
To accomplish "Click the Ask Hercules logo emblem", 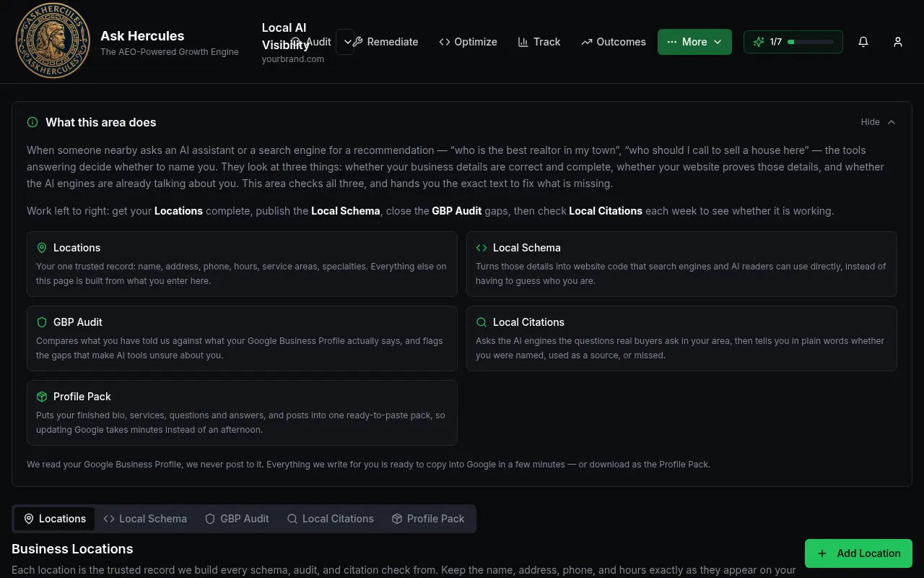I will [53, 40].
